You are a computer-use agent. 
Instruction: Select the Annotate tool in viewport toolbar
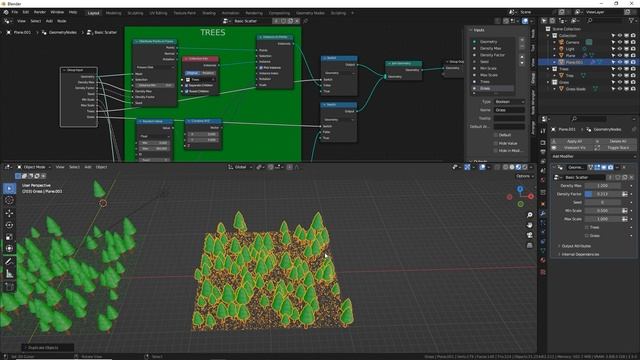click(9, 262)
